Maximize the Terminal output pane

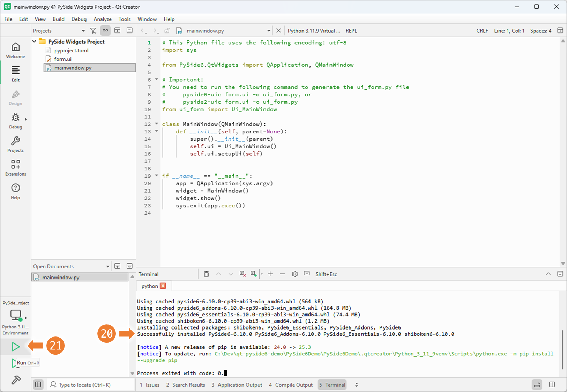point(548,274)
